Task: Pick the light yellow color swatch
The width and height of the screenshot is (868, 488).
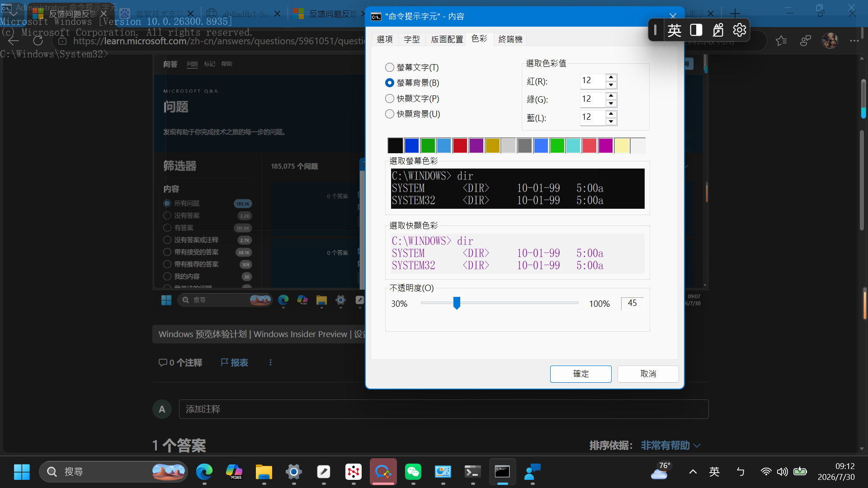Action: pyautogui.click(x=622, y=145)
